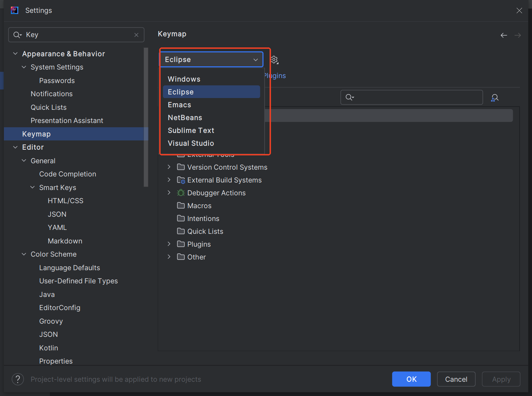Select Properties under Color Scheme

tap(56, 361)
